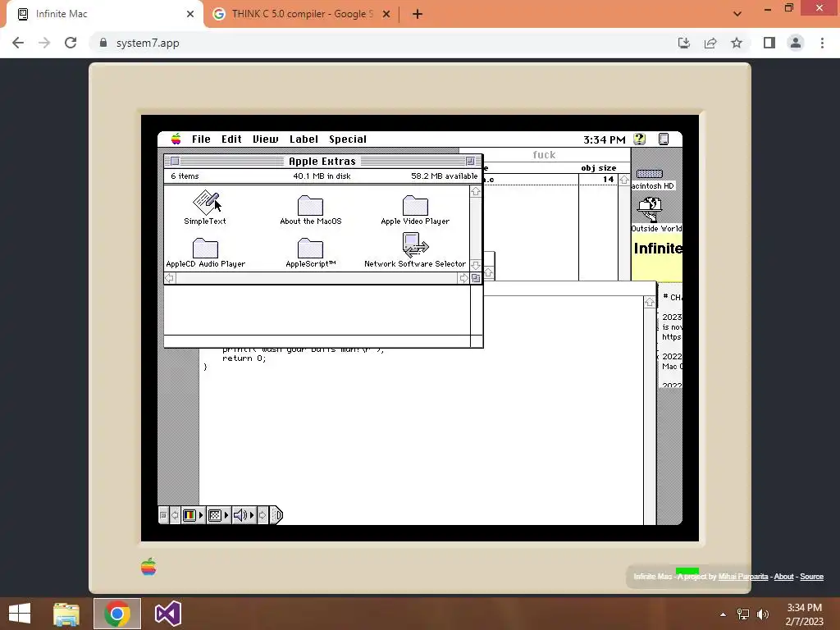
Task: Click the obj size value 14 in project window
Action: pos(608,180)
